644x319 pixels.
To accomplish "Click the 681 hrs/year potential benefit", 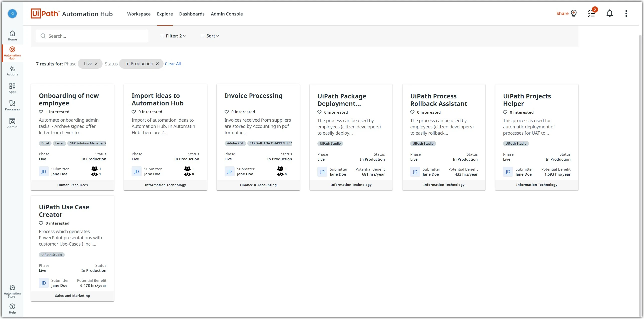I will 373,174.
